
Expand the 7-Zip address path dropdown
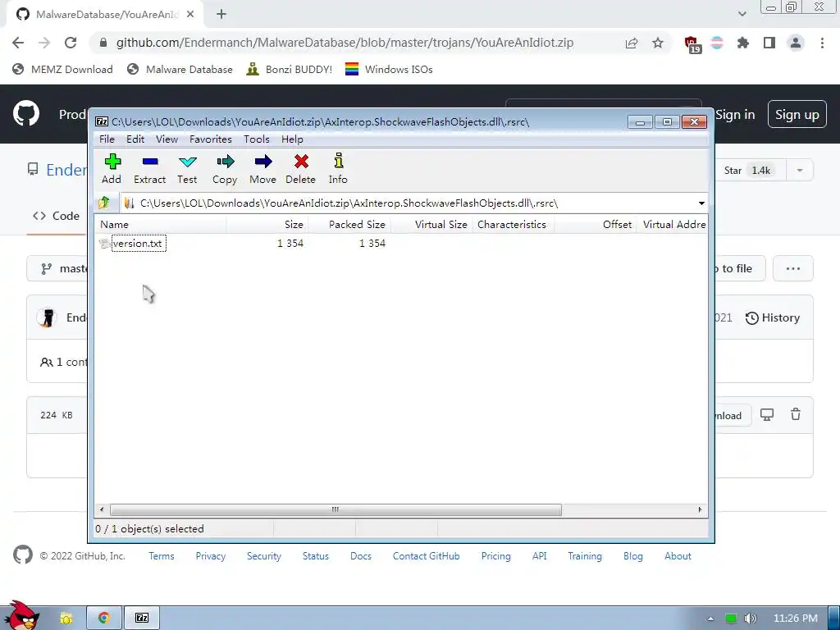[x=701, y=203]
